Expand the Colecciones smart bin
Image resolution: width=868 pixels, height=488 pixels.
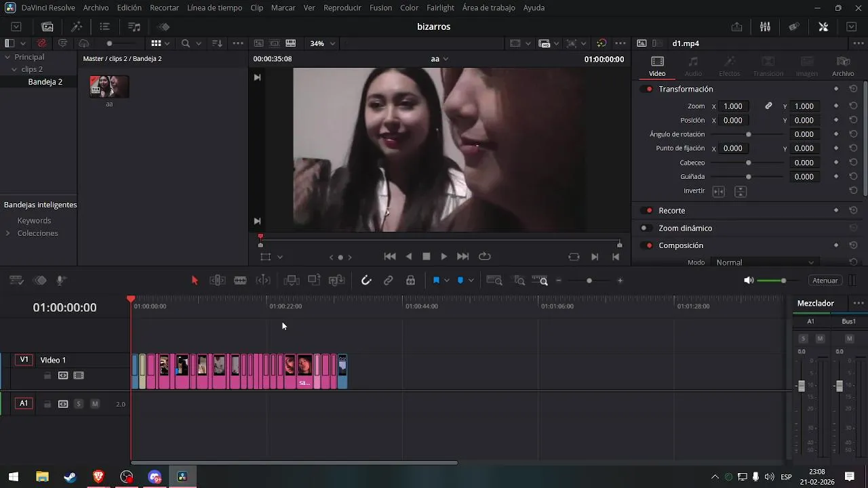coord(7,233)
